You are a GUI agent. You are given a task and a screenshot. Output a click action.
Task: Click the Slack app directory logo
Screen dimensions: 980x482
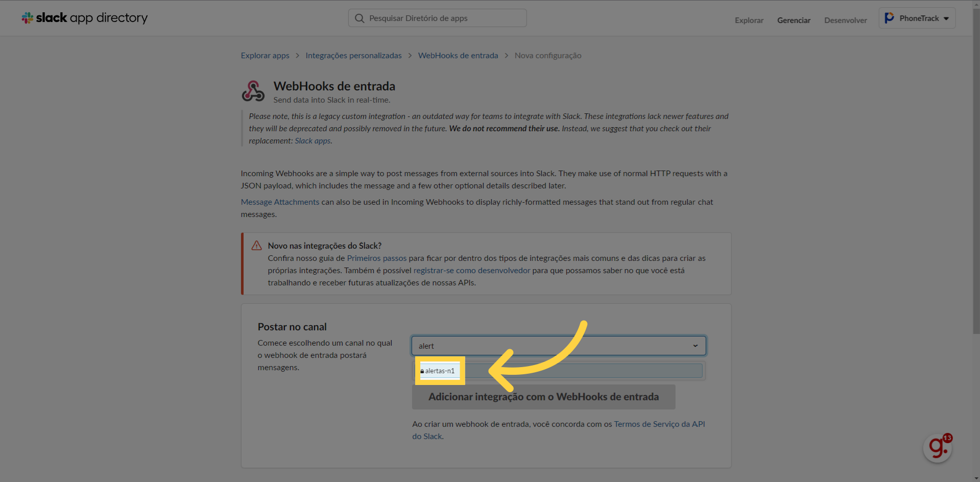(x=84, y=18)
